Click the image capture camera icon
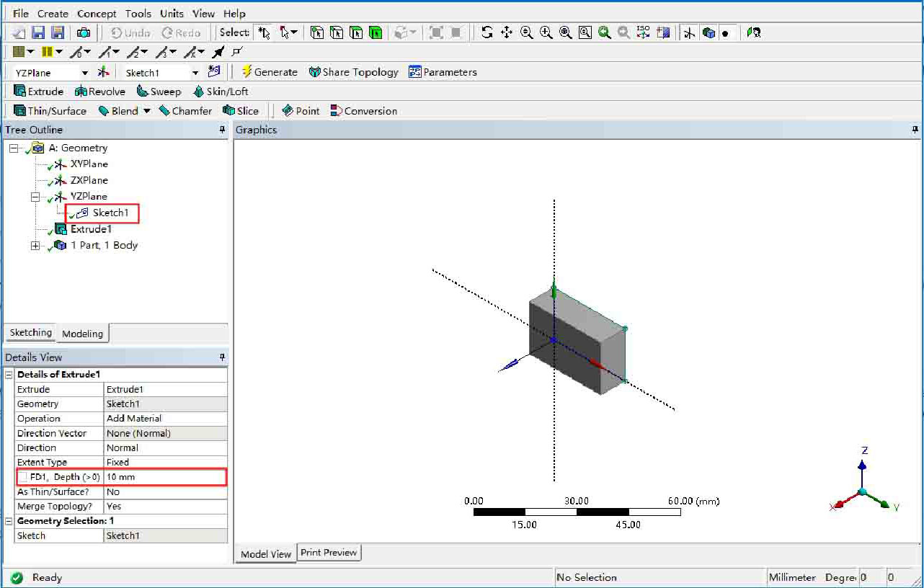Viewport: 924px width, 588px height. (x=84, y=32)
